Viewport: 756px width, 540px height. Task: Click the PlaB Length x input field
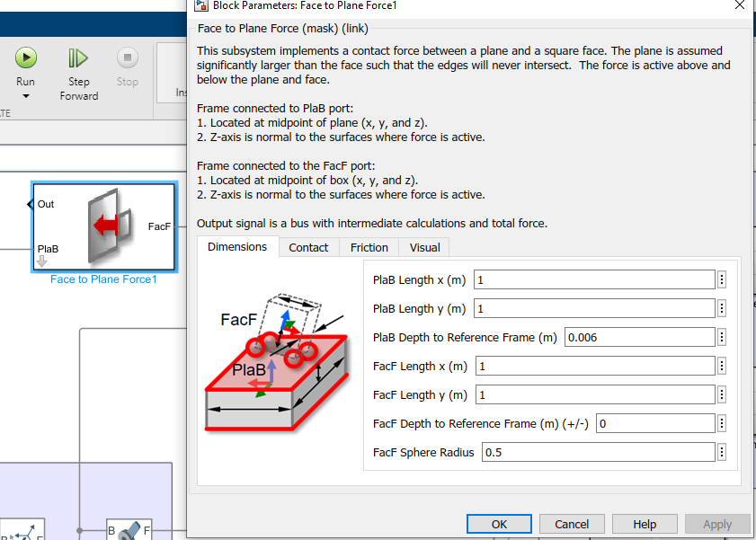click(x=594, y=279)
